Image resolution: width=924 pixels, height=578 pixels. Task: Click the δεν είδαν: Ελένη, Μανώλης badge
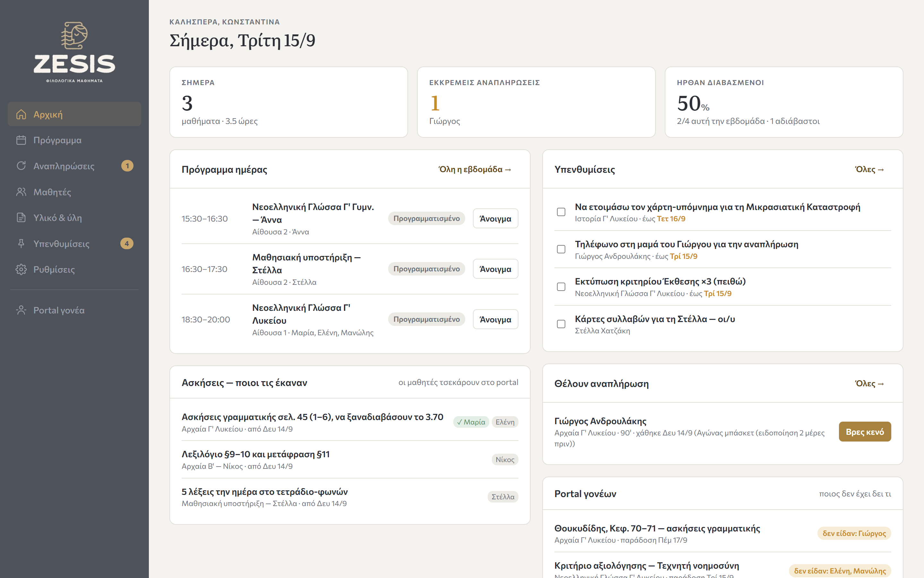click(840, 571)
